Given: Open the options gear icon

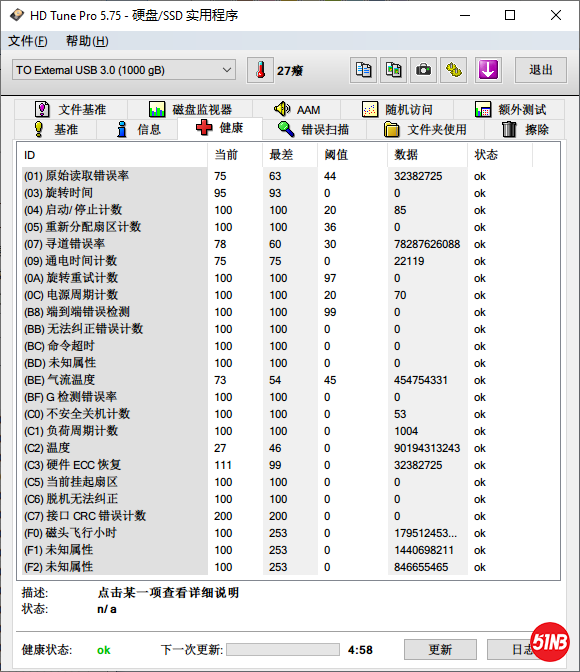Looking at the screenshot, I should 454,70.
